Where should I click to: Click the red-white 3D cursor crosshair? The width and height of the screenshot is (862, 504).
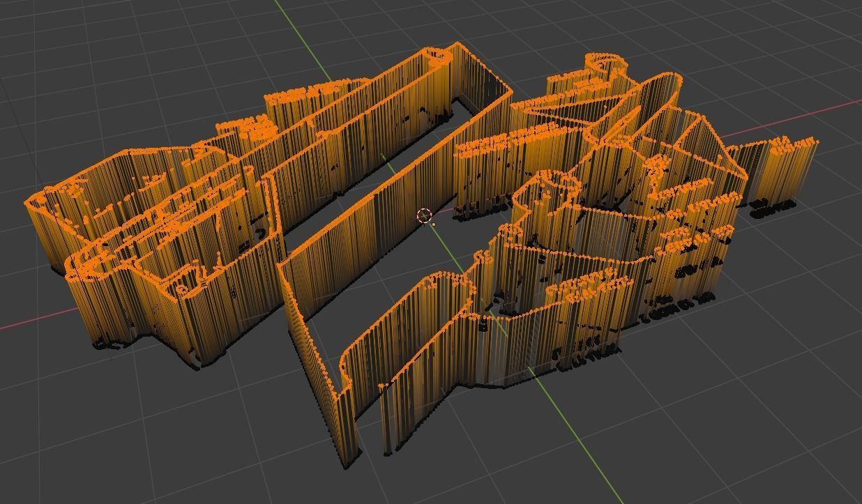click(x=424, y=215)
